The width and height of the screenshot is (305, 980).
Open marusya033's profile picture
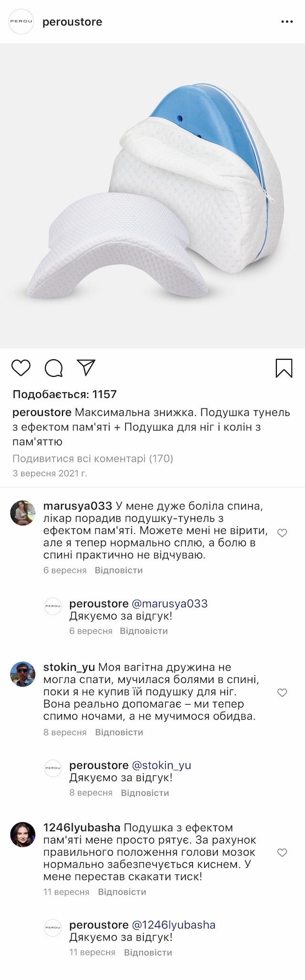23,513
